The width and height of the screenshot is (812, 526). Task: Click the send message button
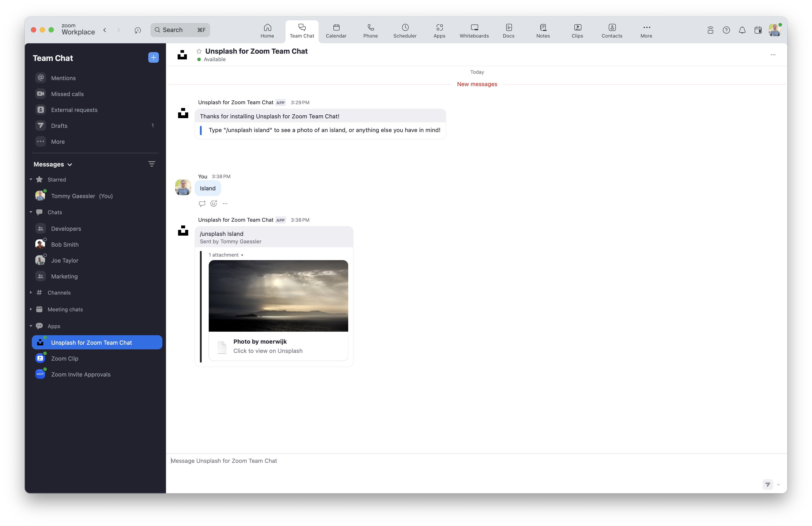coord(768,484)
